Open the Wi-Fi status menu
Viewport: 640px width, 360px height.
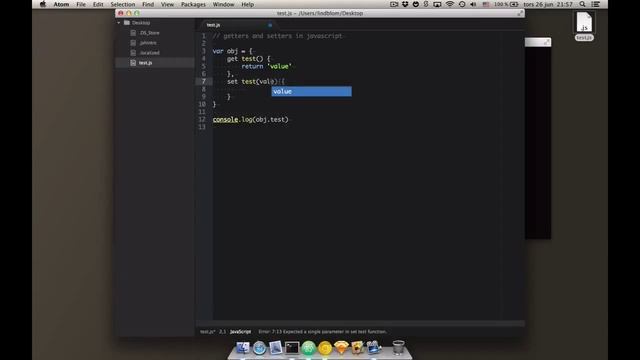[449, 4]
